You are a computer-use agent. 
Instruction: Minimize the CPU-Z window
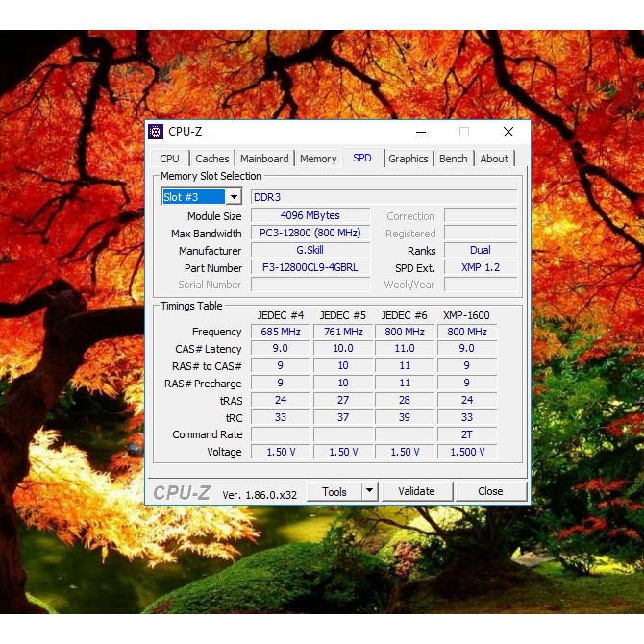tap(420, 132)
